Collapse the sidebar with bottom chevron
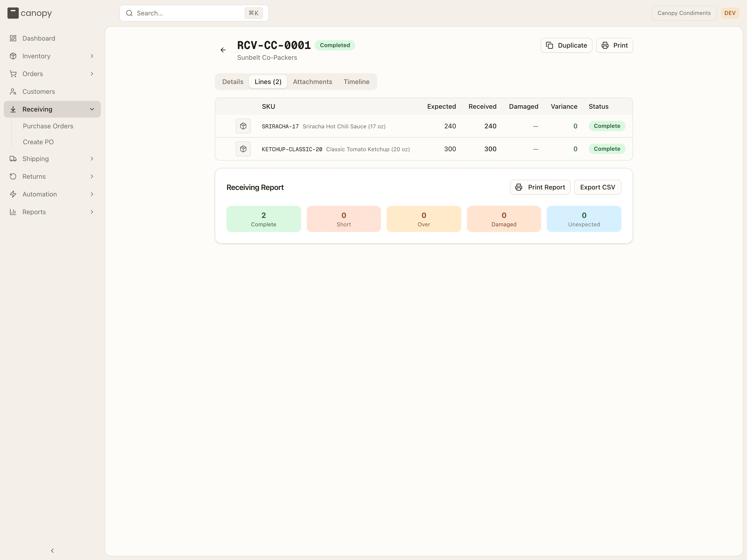 point(52,550)
